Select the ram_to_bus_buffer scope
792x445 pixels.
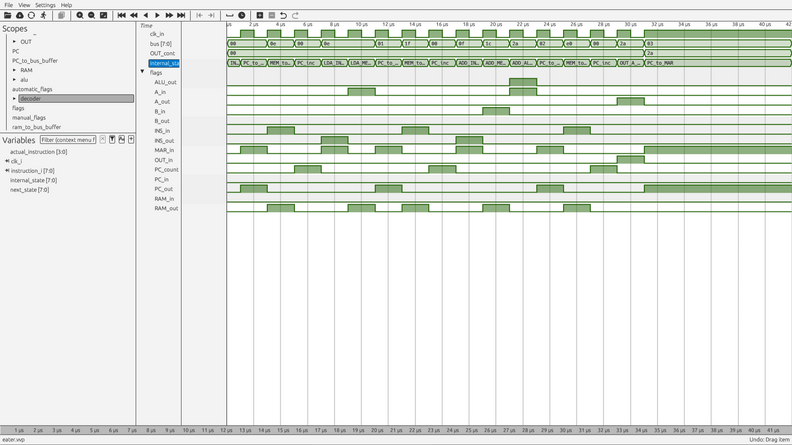click(x=36, y=127)
